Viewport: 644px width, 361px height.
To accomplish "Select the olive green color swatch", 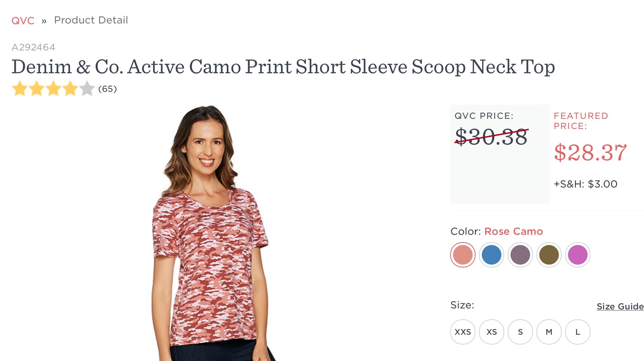I will pos(549,255).
